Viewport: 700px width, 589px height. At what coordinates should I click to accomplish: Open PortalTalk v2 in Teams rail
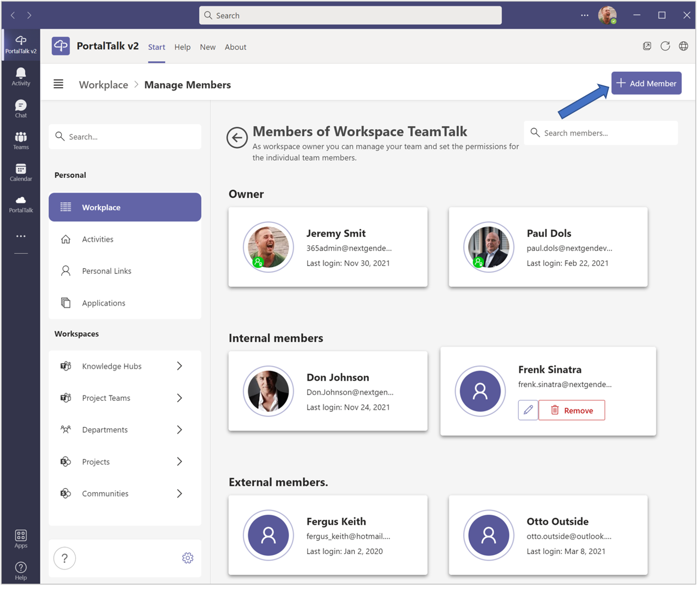click(21, 45)
